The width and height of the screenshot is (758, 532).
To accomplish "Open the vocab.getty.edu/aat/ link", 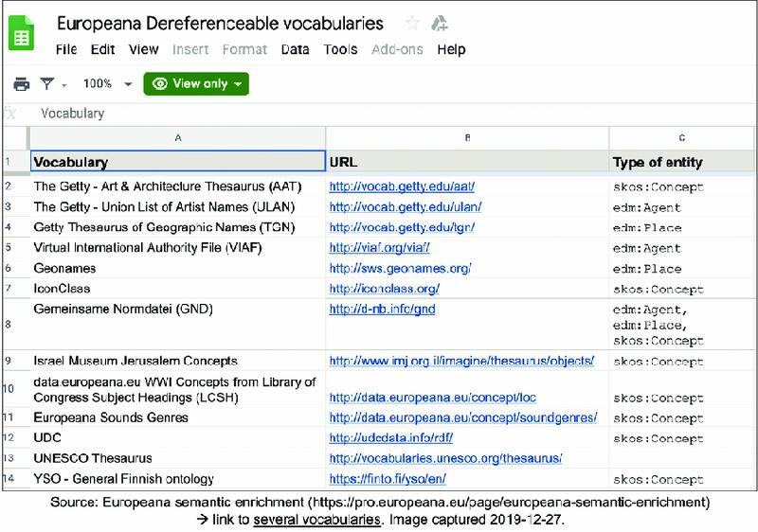I will point(402,186).
